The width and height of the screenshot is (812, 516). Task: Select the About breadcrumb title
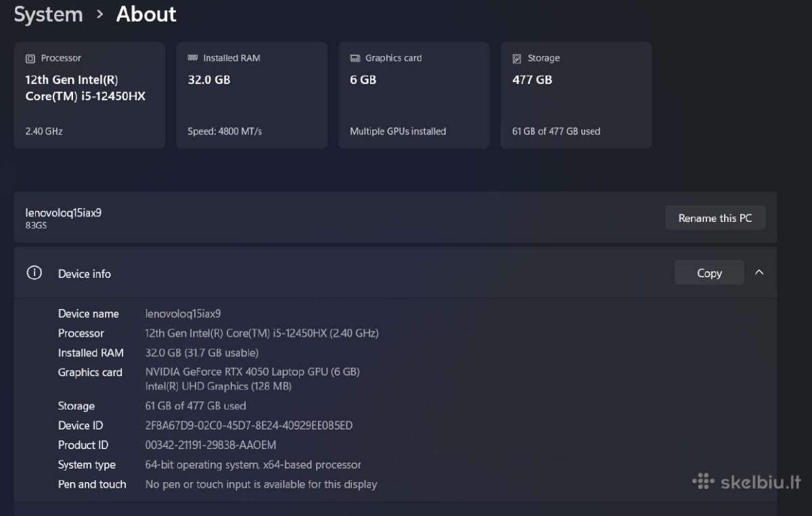coord(146,14)
